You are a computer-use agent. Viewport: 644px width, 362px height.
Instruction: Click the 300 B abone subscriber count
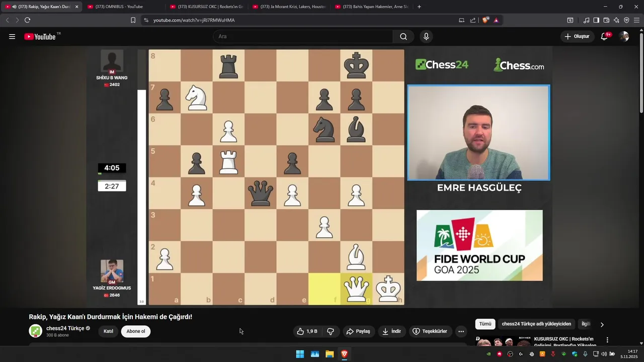58,335
